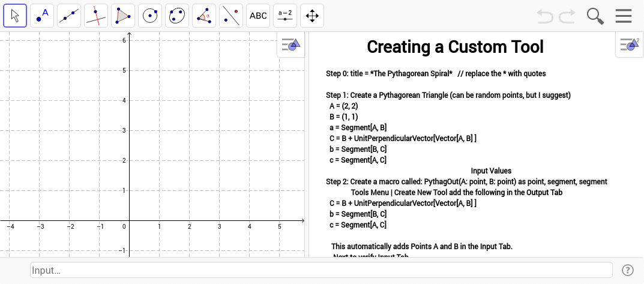Select the Perpendicular Line tool
The image size is (644, 284).
[96, 16]
